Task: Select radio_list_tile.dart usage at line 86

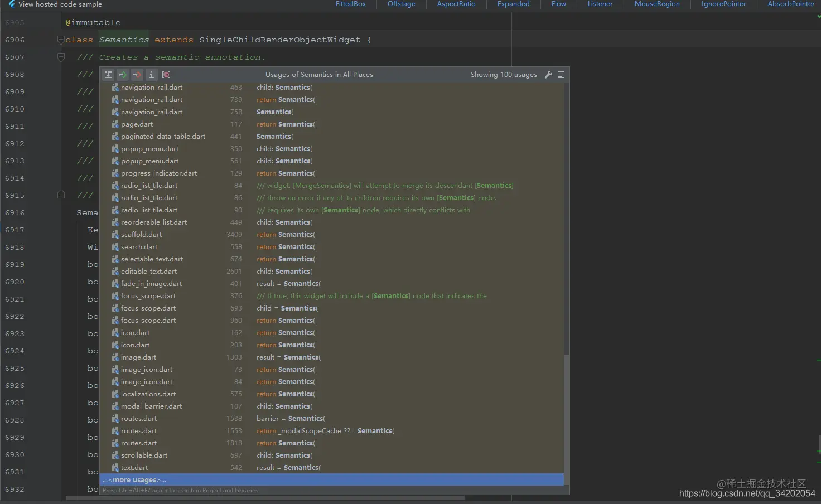Action: click(332, 198)
